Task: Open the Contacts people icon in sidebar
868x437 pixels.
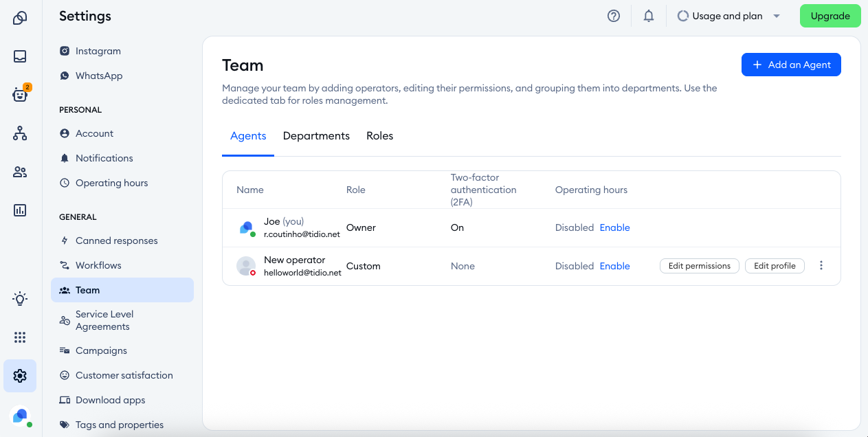Action: [x=20, y=172]
